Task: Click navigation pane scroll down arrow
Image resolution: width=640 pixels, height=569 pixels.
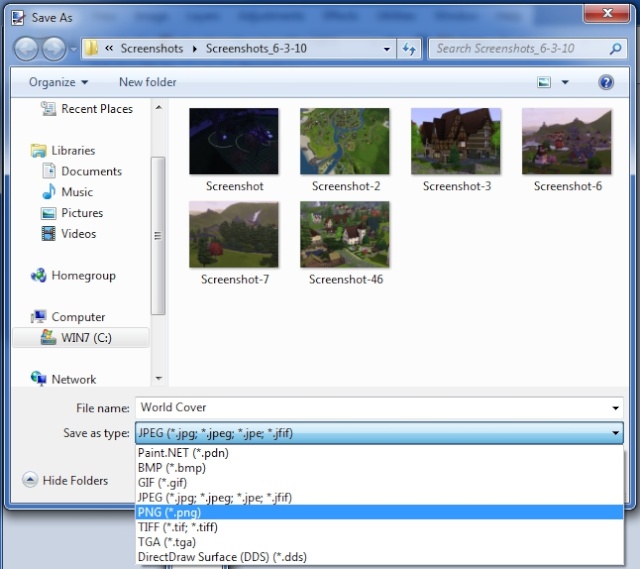Action: [159, 378]
